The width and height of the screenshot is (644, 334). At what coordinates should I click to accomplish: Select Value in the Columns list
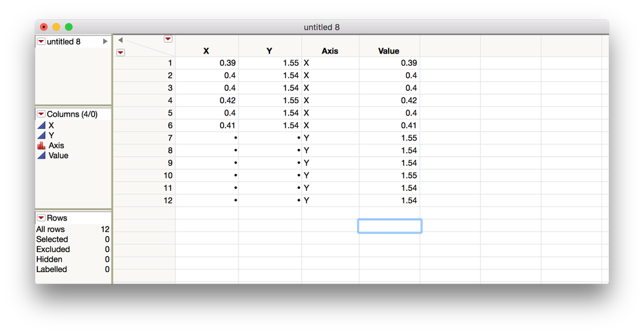(x=58, y=155)
